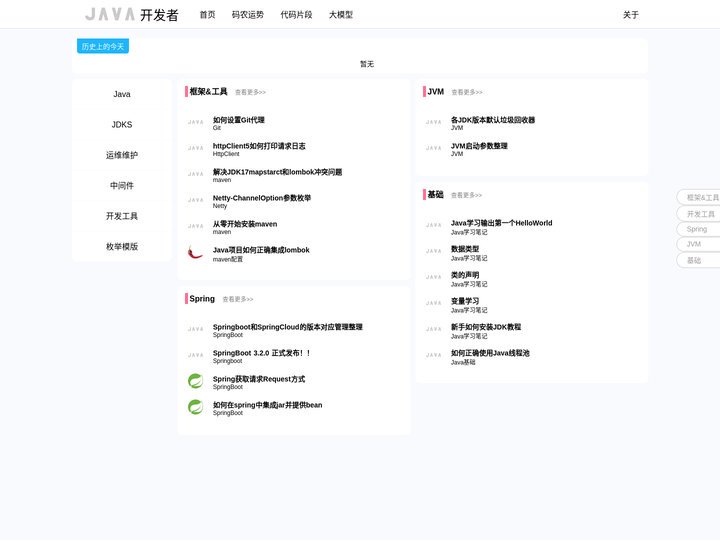Open article 解决JDK17mapstarct和lombok冲突问题
This screenshot has width=720, height=540.
277,172
